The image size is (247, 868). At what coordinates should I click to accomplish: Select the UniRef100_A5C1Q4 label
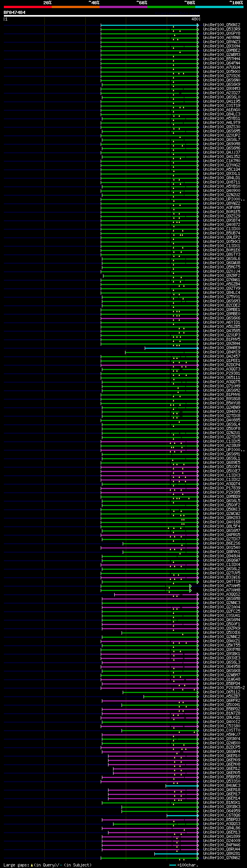pyautogui.click(x=222, y=169)
